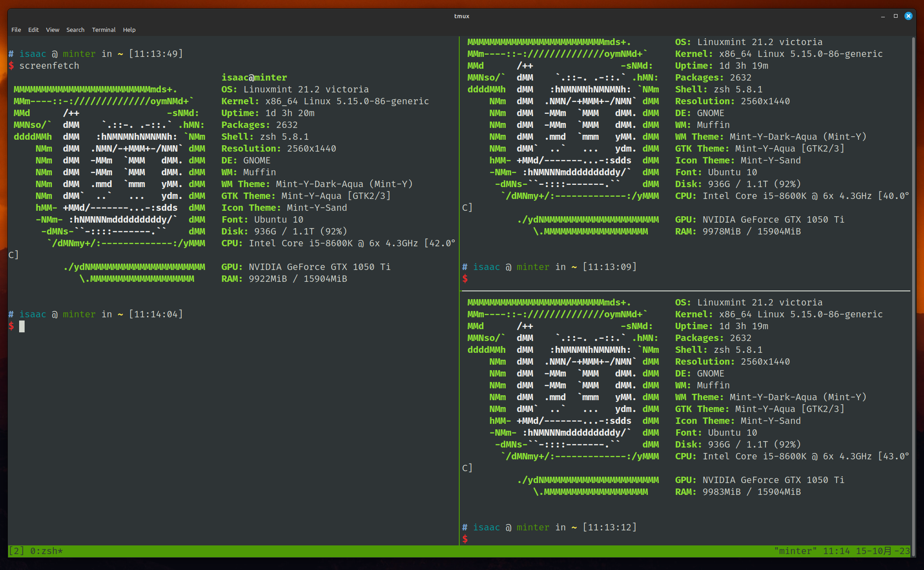This screenshot has height=570, width=924.
Task: Click the session name 'minter' in the status bar
Action: coord(795,550)
